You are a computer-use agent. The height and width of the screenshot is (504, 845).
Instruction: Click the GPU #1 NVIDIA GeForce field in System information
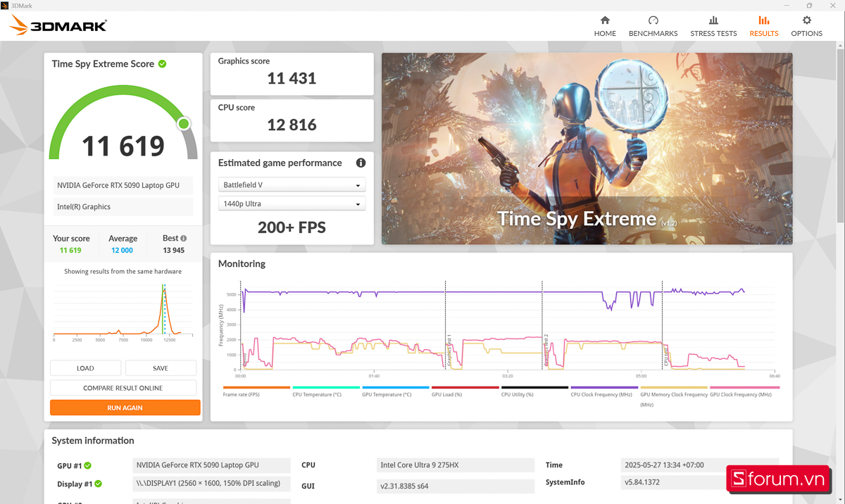click(211, 465)
